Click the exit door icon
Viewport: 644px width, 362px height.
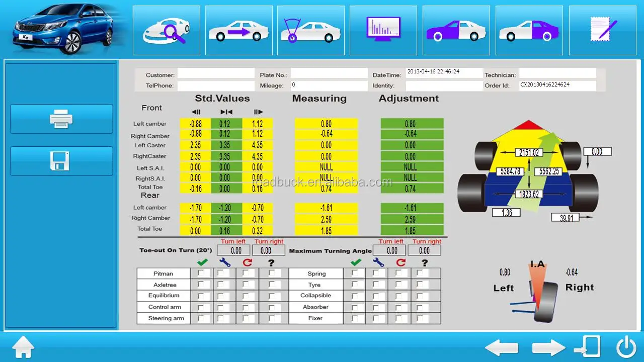click(588, 347)
